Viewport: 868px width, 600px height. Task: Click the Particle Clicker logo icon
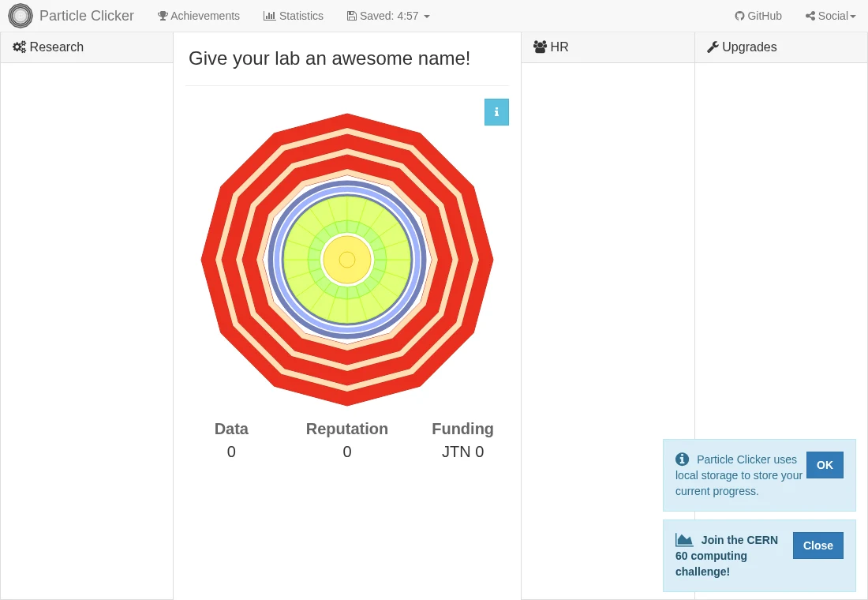point(21,16)
